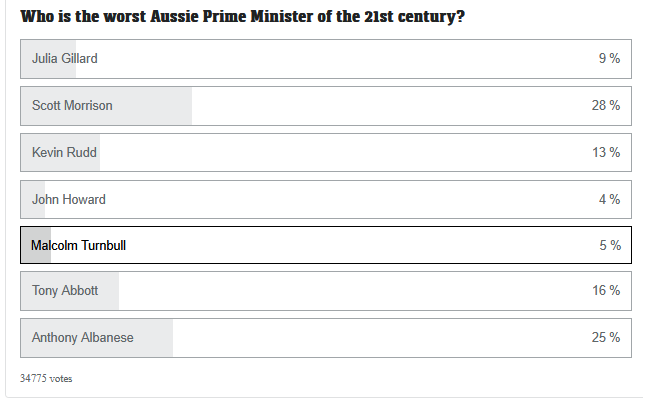
Task: Select the Scott Morrison poll option
Action: [326, 106]
